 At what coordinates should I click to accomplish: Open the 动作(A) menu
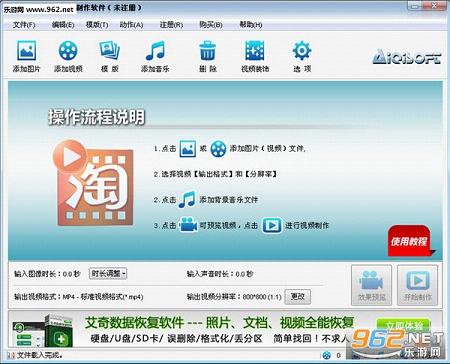[131, 25]
